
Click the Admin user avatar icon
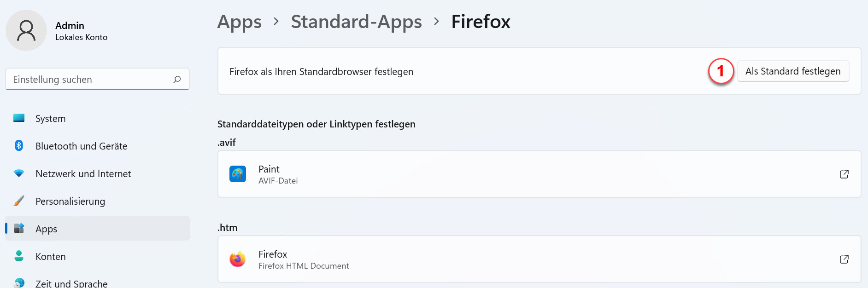tap(26, 30)
